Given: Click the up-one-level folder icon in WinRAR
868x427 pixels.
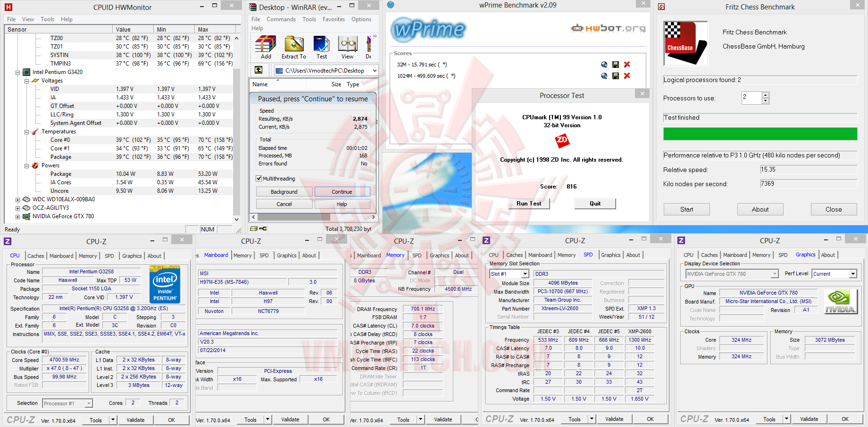Looking at the screenshot, I should tap(259, 70).
